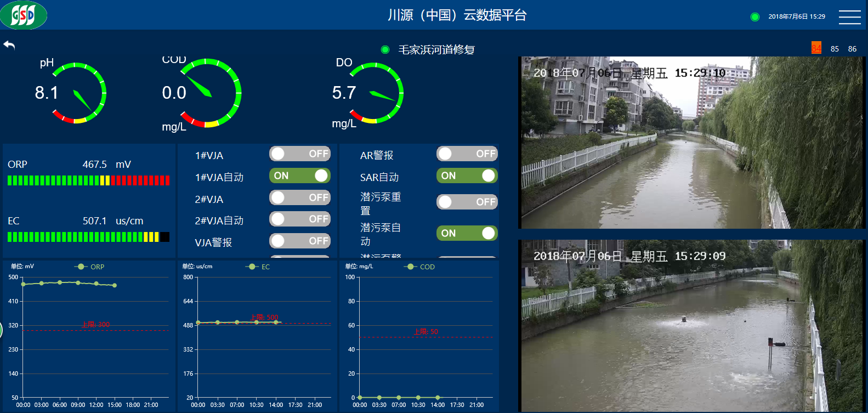Select camera tab 86
This screenshot has height=413, width=868.
(x=852, y=49)
